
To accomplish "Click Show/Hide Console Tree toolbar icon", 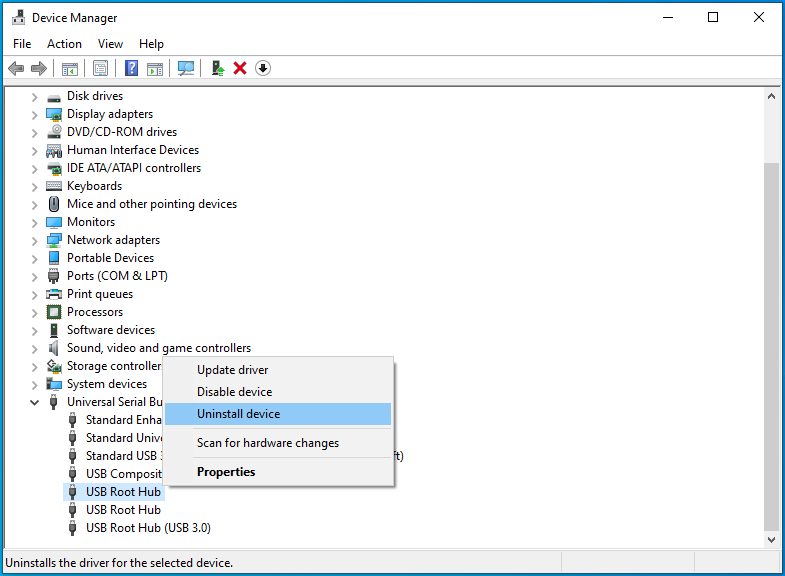I will pyautogui.click(x=70, y=68).
